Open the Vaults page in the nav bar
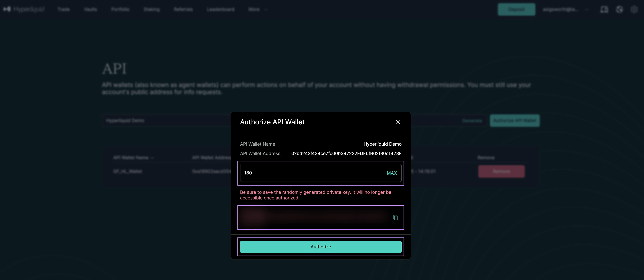 point(90,9)
